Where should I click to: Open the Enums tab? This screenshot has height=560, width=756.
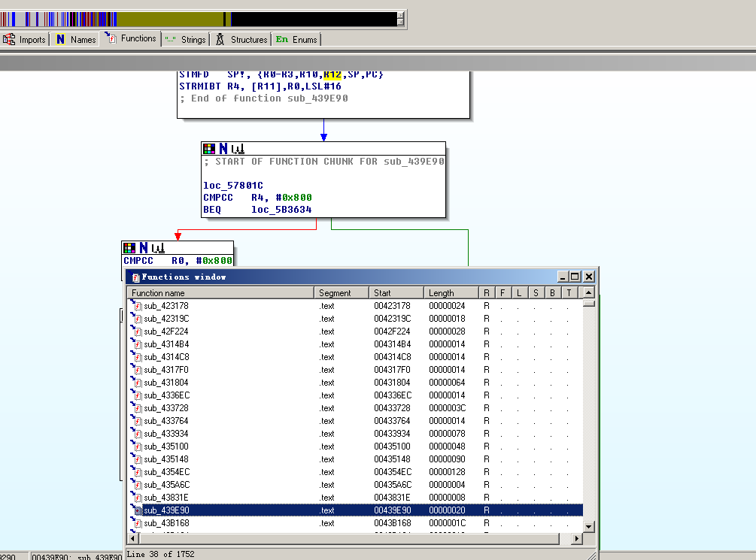[x=296, y=39]
